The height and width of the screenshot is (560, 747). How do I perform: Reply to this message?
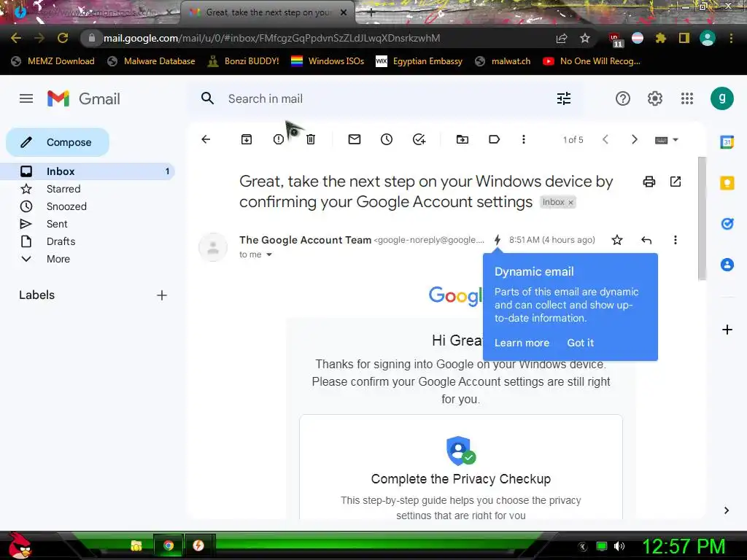tap(646, 240)
